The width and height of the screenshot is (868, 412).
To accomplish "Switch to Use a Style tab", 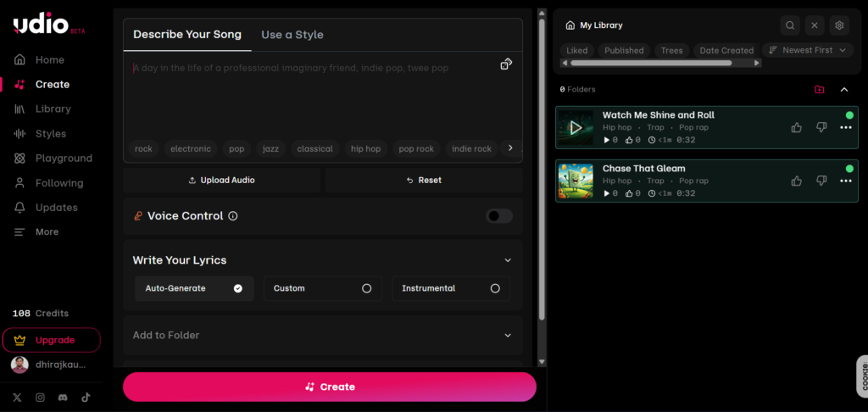I will point(292,34).
